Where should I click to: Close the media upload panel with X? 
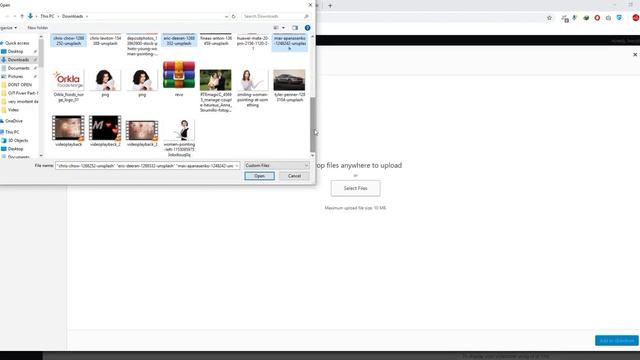point(635,54)
